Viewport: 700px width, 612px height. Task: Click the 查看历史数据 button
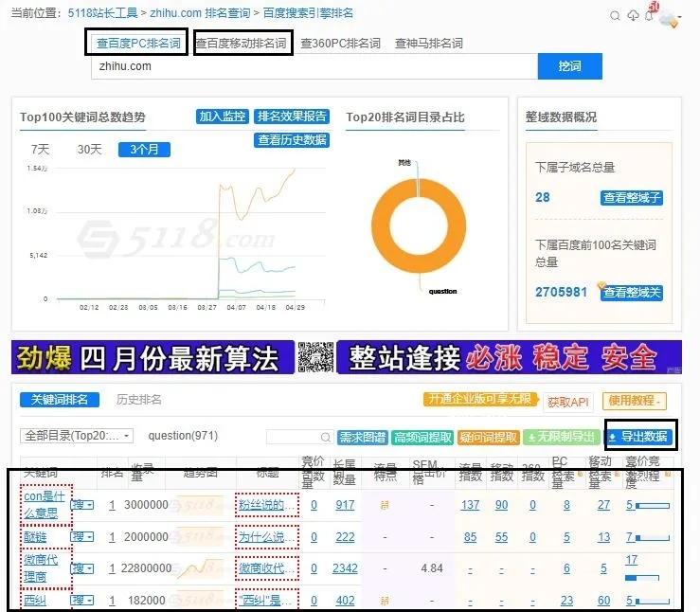point(292,140)
